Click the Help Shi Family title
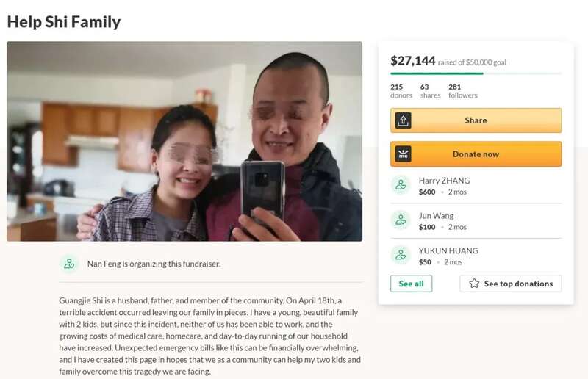The image size is (588, 379). pos(64,21)
